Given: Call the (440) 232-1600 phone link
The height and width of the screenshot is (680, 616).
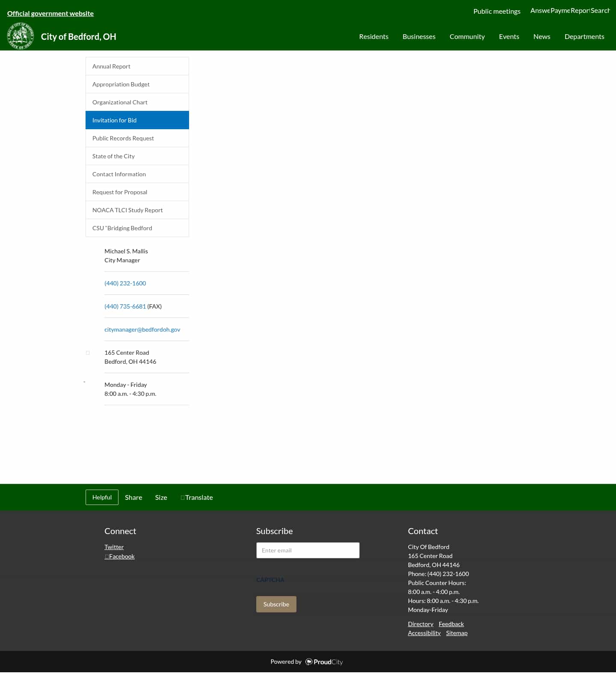Looking at the screenshot, I should (x=125, y=283).
